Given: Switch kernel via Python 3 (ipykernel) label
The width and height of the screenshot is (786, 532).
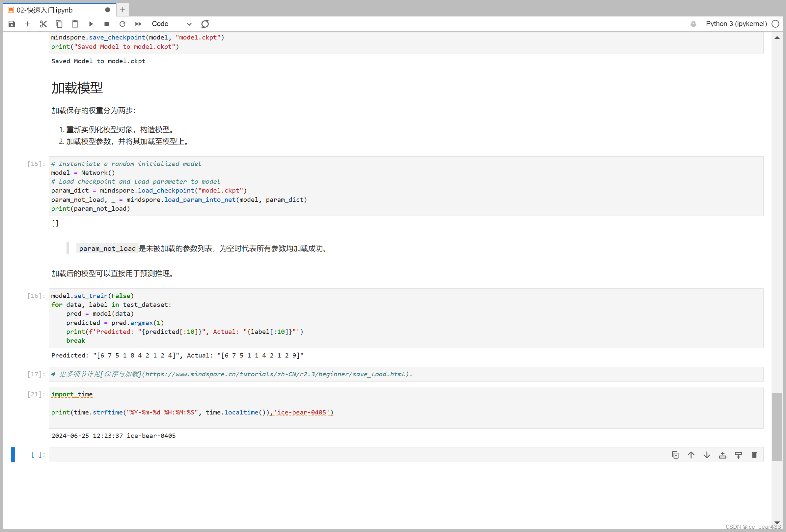Looking at the screenshot, I should click(736, 24).
